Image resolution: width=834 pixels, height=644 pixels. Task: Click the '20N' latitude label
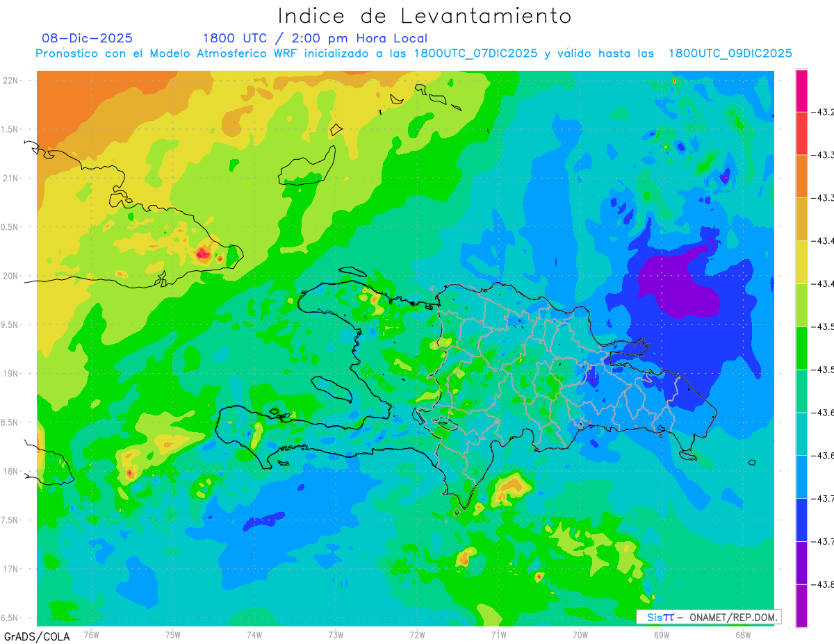11,276
